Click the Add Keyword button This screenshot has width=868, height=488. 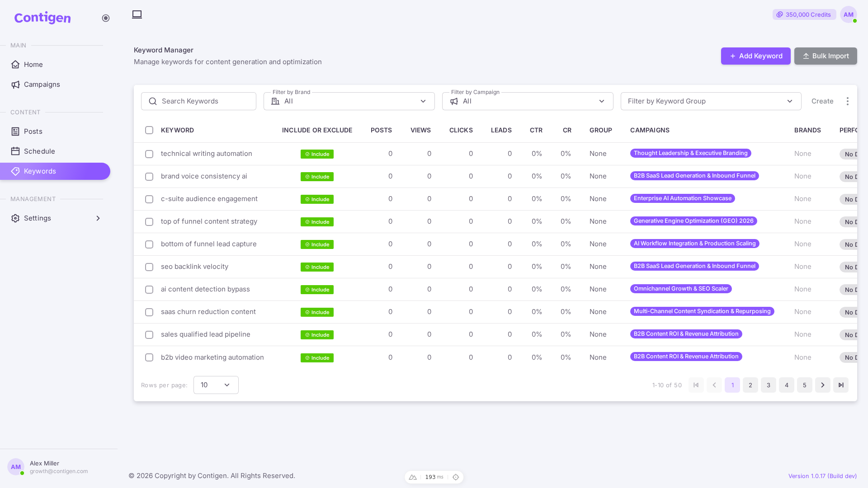coord(756,56)
